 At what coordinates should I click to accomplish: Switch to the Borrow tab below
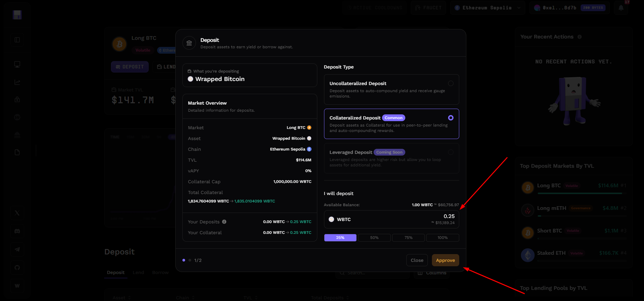pos(160,273)
